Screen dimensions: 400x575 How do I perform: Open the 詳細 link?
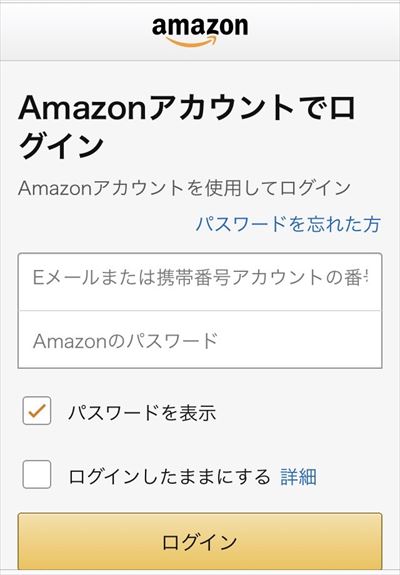click(298, 476)
